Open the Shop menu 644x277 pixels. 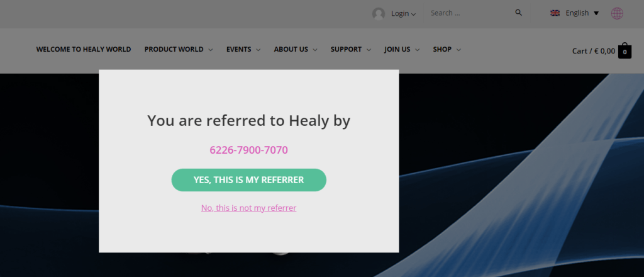pos(442,50)
